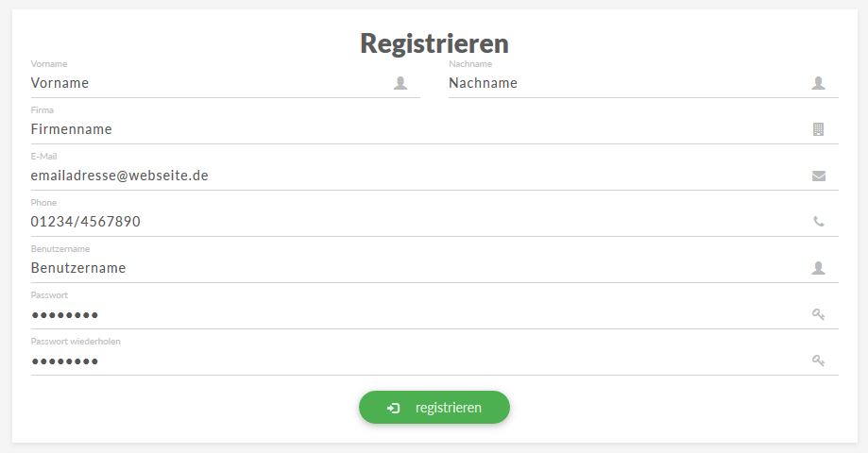Focus the Nachname input field
The width and height of the screenshot is (868, 453).
pyautogui.click(x=643, y=83)
